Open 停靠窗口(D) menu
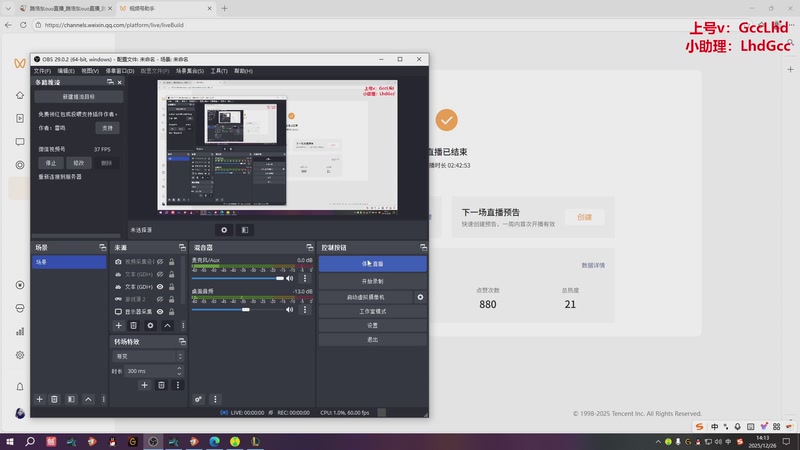Screen dimensions: 800x450 [120, 71]
